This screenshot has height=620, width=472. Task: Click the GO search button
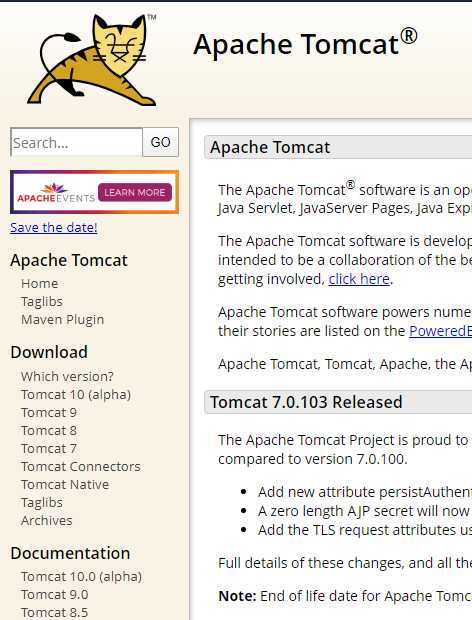coord(160,142)
